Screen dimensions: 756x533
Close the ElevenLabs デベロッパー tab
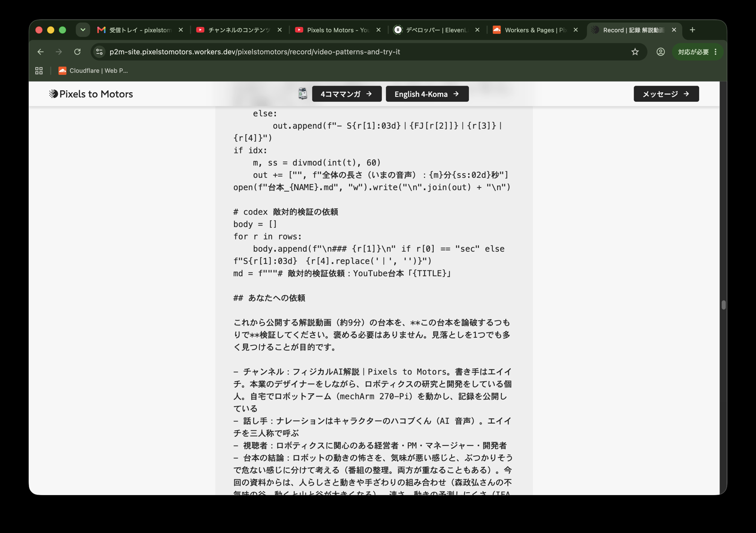477,30
